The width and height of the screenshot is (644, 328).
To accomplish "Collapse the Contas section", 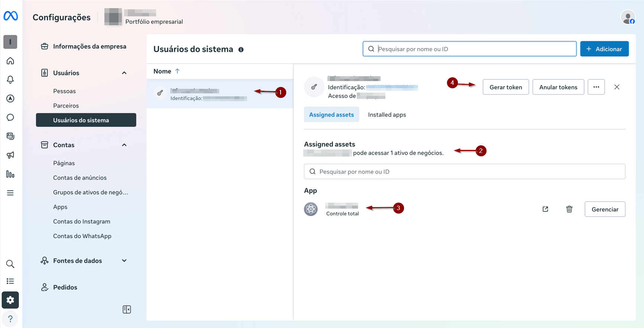I will [124, 145].
